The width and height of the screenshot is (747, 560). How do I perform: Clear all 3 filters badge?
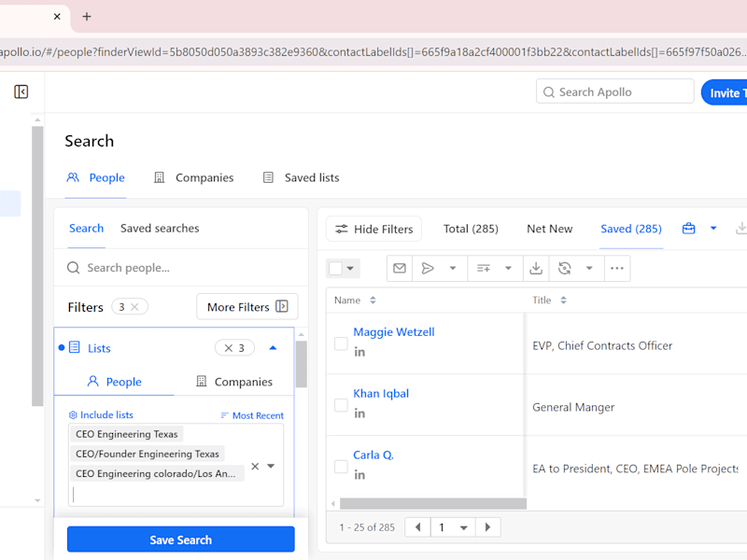click(x=130, y=307)
